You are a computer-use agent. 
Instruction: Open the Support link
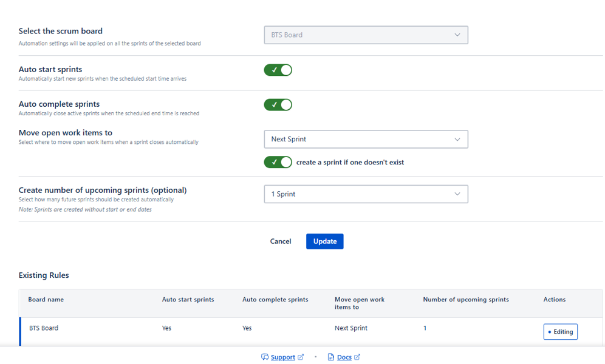[x=283, y=357]
